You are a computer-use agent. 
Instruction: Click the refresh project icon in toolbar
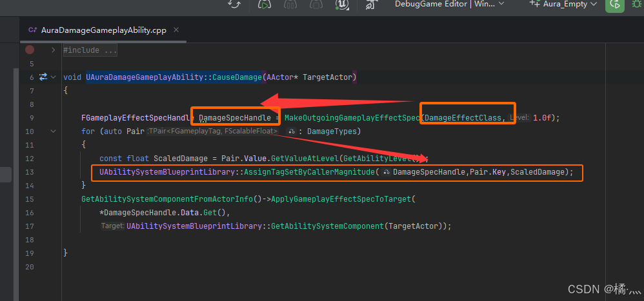(x=234, y=4)
